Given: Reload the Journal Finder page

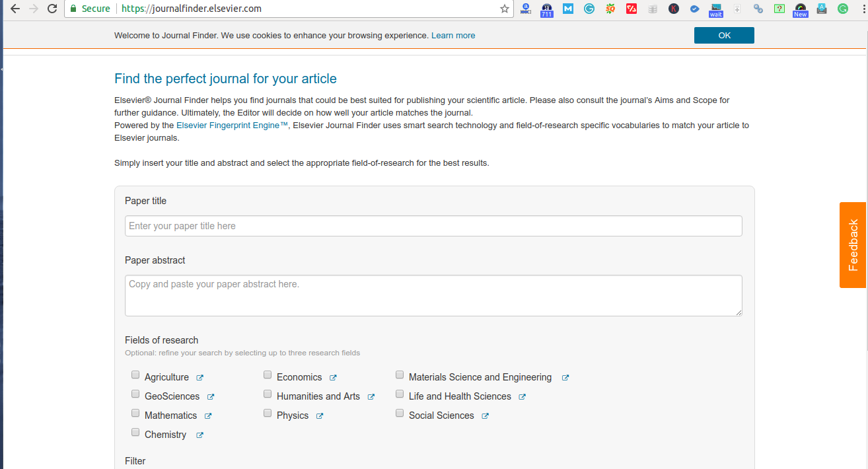Looking at the screenshot, I should point(52,9).
